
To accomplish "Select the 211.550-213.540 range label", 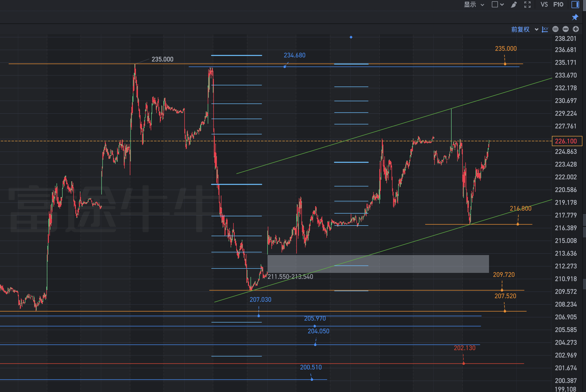I will click(290, 277).
